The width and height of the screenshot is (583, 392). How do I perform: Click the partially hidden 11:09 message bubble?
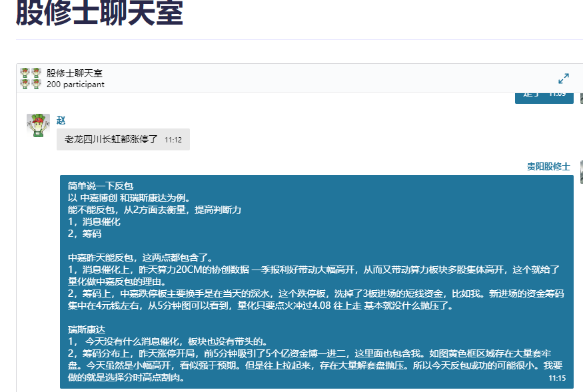pos(544,97)
